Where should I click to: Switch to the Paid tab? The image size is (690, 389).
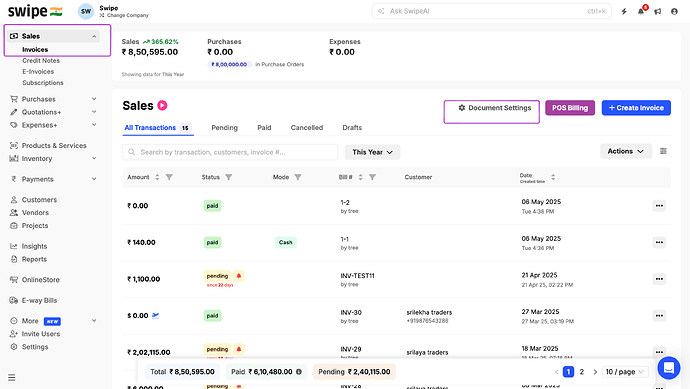(x=264, y=128)
